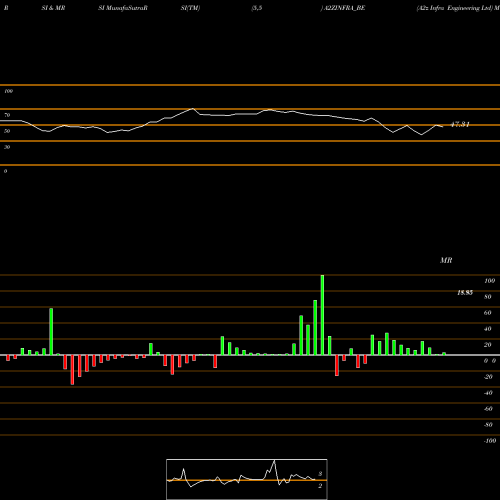This screenshot has width=500, height=500.
Task: Click the (5,5 parameter text in header
Action: click(257, 8)
